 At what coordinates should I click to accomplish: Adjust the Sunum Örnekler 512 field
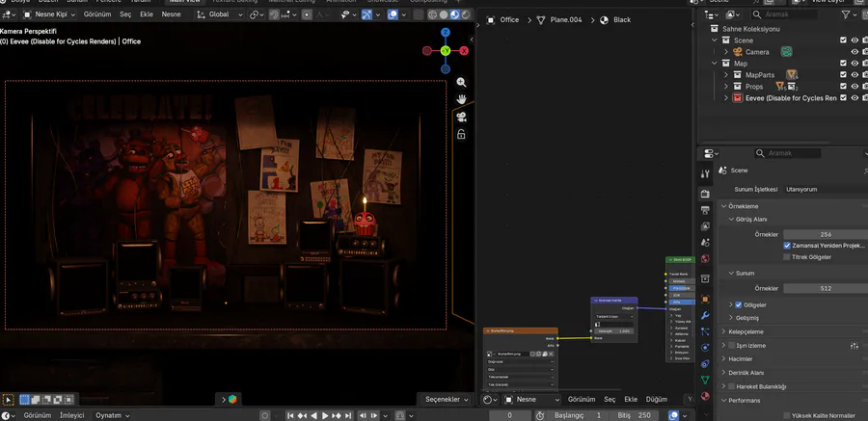[x=826, y=289]
